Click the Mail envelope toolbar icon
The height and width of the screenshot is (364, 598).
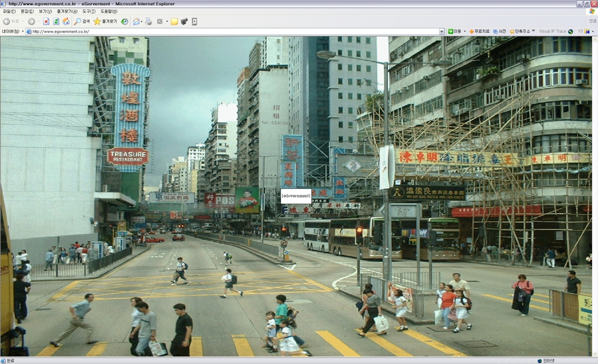[x=136, y=22]
